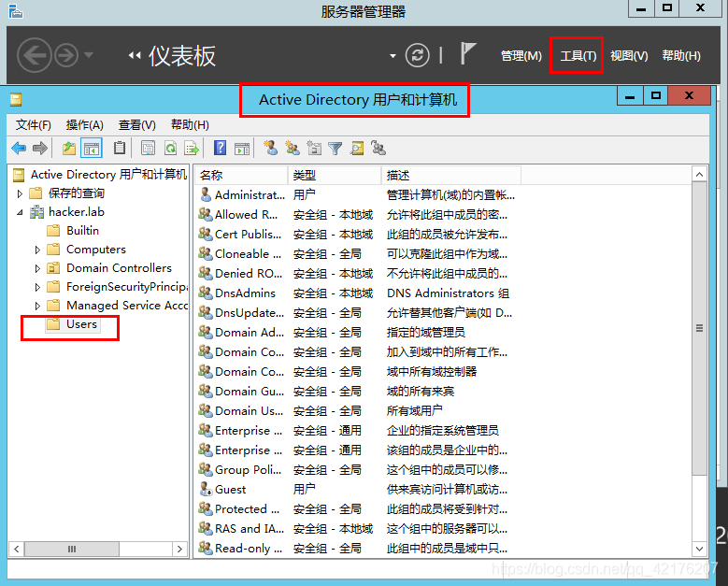Toggle the show/hide action pane icon
This screenshot has width=728, height=586.
242,149
